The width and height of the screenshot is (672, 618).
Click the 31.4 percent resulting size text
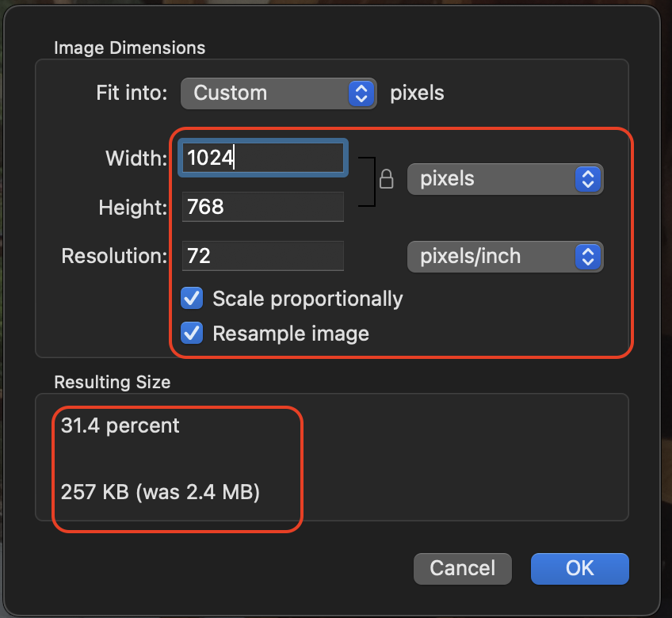(120, 425)
